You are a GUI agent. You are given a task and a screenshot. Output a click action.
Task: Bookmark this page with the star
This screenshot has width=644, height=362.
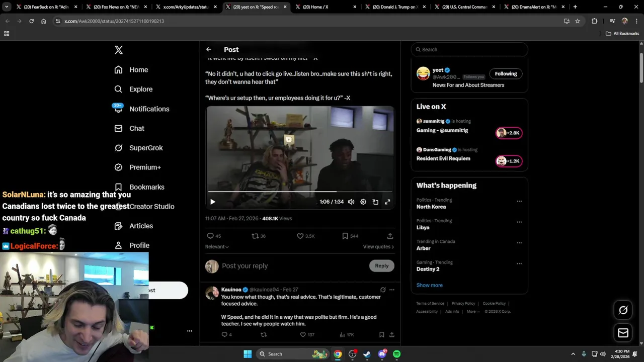578,21
